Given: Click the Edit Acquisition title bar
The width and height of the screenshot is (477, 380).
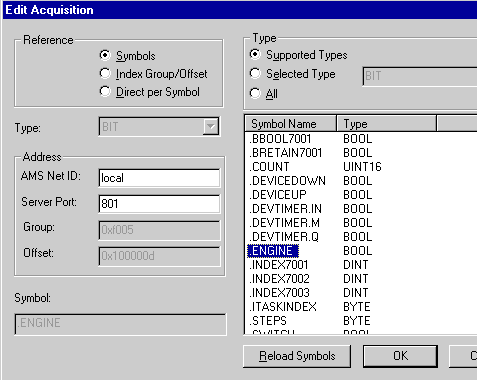Looking at the screenshot, I should pos(240,10).
